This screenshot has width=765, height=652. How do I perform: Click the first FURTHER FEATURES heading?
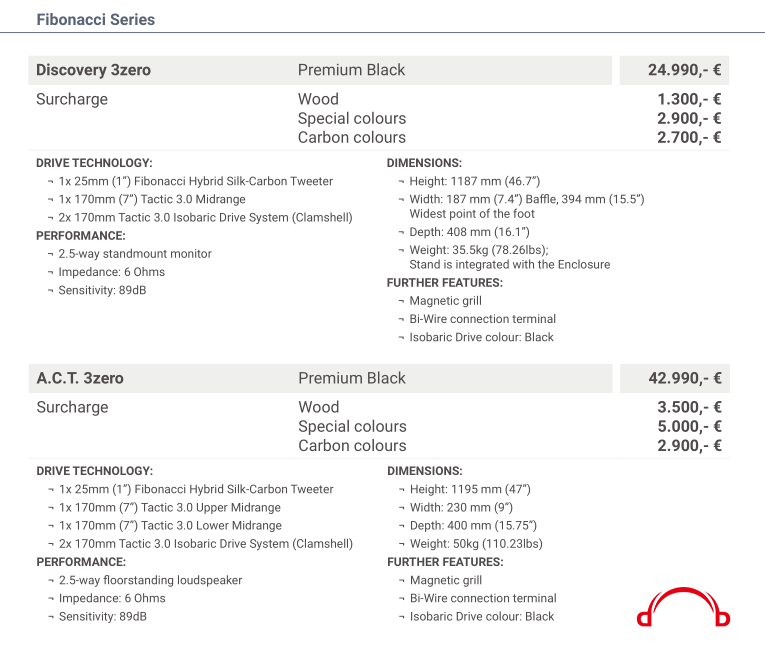444,283
